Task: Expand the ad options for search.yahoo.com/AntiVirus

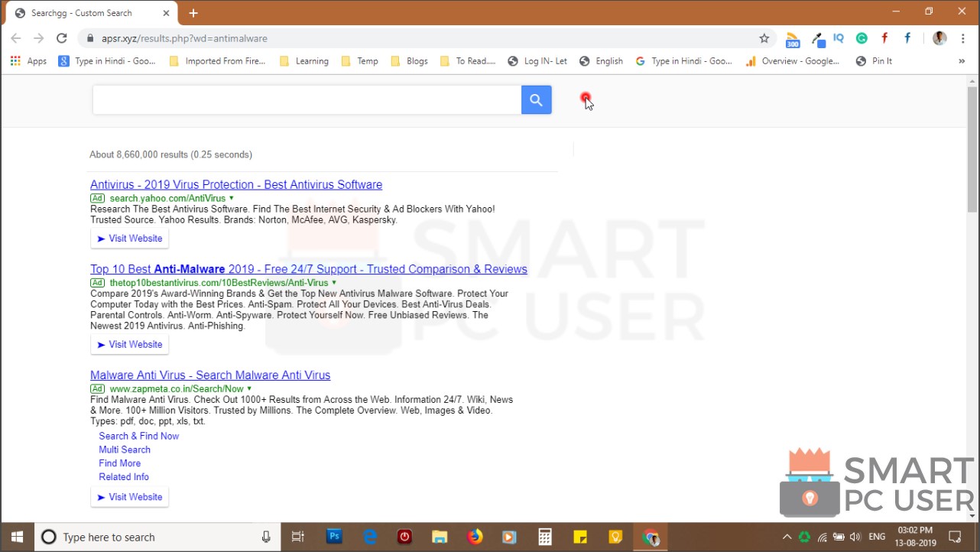Action: click(x=230, y=197)
